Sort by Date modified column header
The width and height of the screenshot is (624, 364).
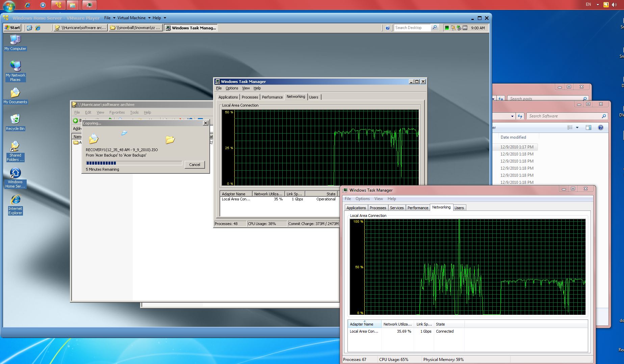coord(513,137)
